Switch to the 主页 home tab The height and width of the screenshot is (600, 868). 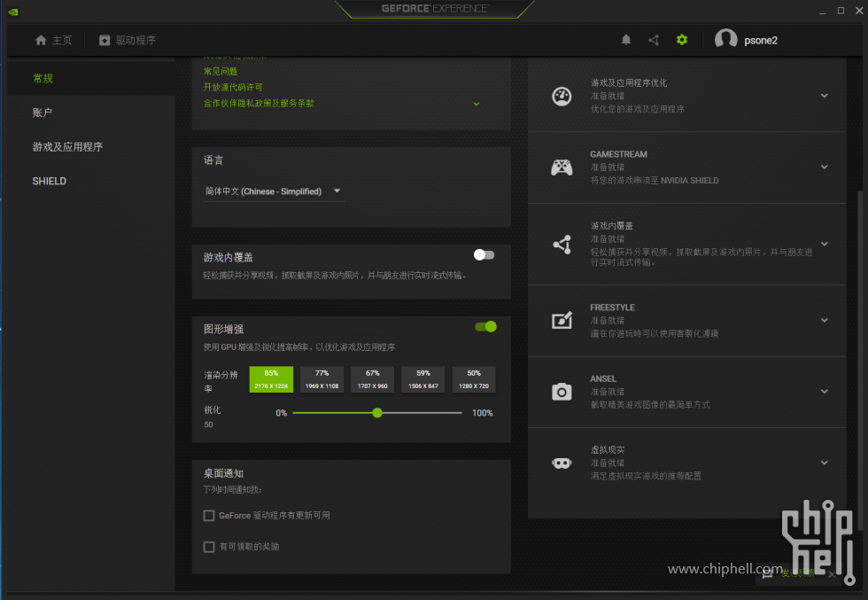tap(53, 40)
